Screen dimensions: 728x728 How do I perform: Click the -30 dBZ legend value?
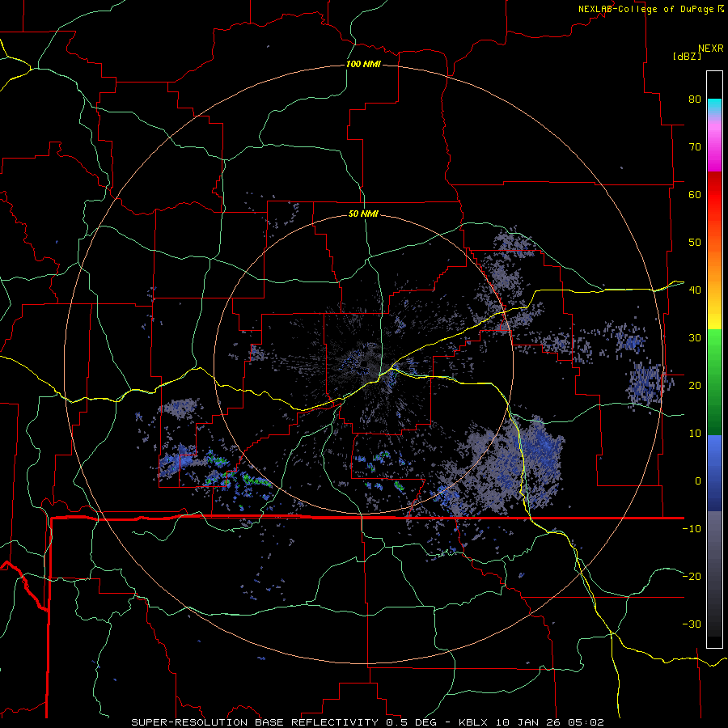(x=692, y=624)
